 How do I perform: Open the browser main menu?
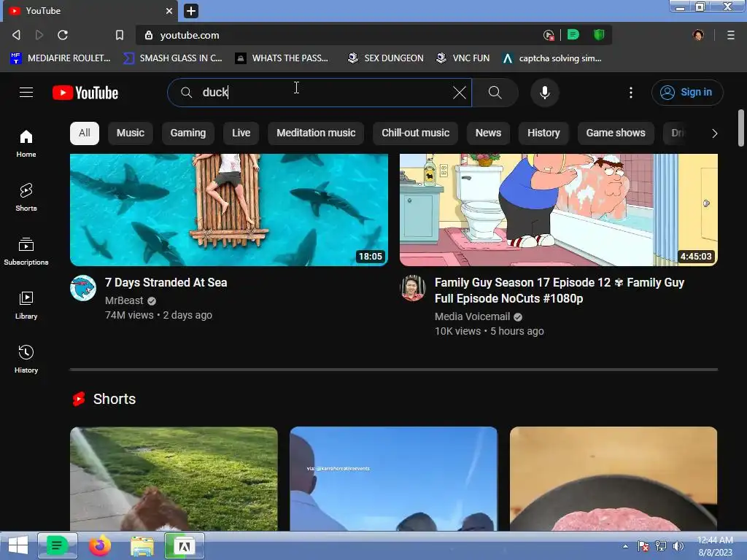(x=730, y=35)
